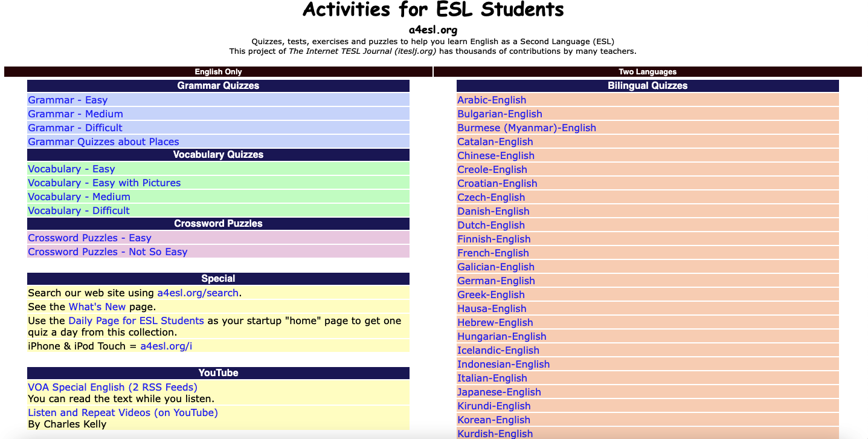
Task: Open Vocabulary - Medium quizzes
Action: 79,197
